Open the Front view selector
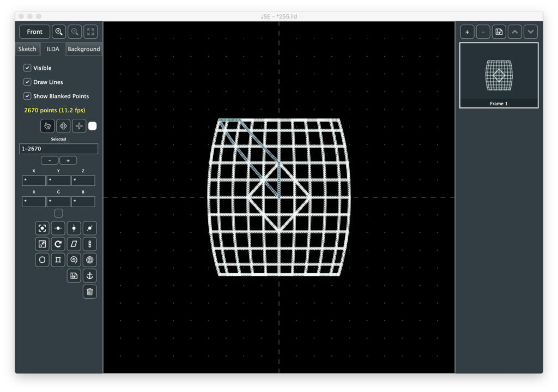Screen dimensions: 558x392 click(34, 32)
